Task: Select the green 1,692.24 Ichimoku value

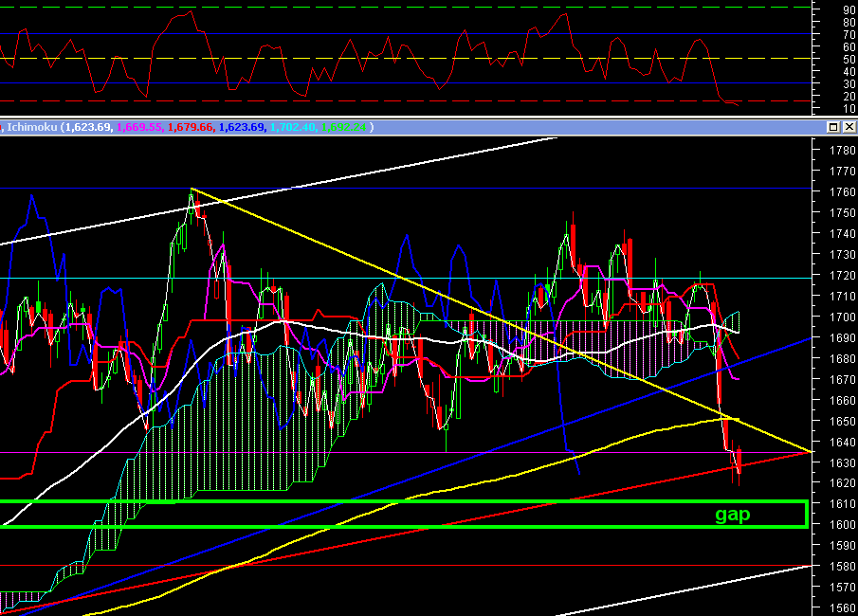Action: 343,127
